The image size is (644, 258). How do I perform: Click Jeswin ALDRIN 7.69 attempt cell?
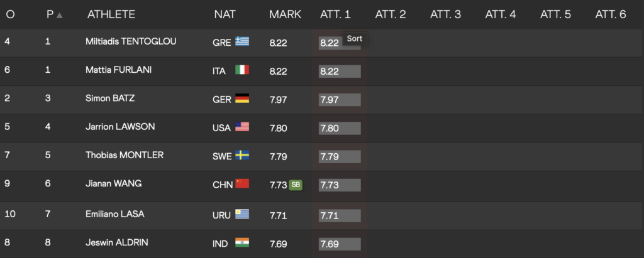340,244
